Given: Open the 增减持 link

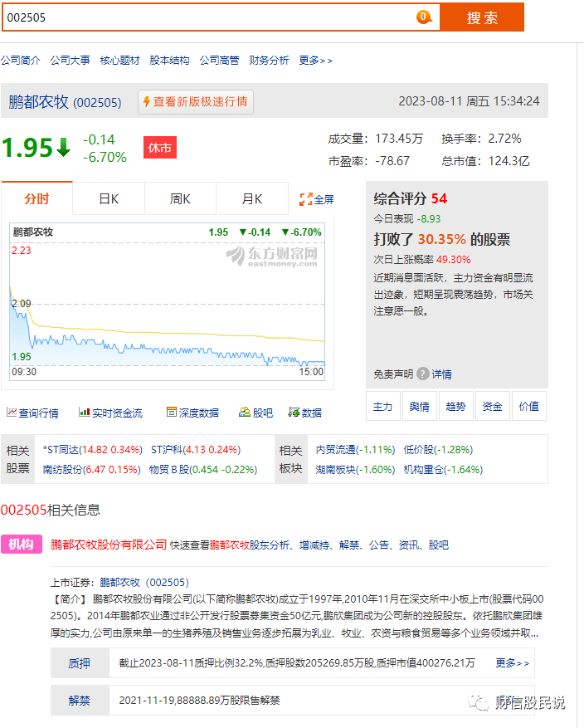Looking at the screenshot, I should click(x=314, y=545).
